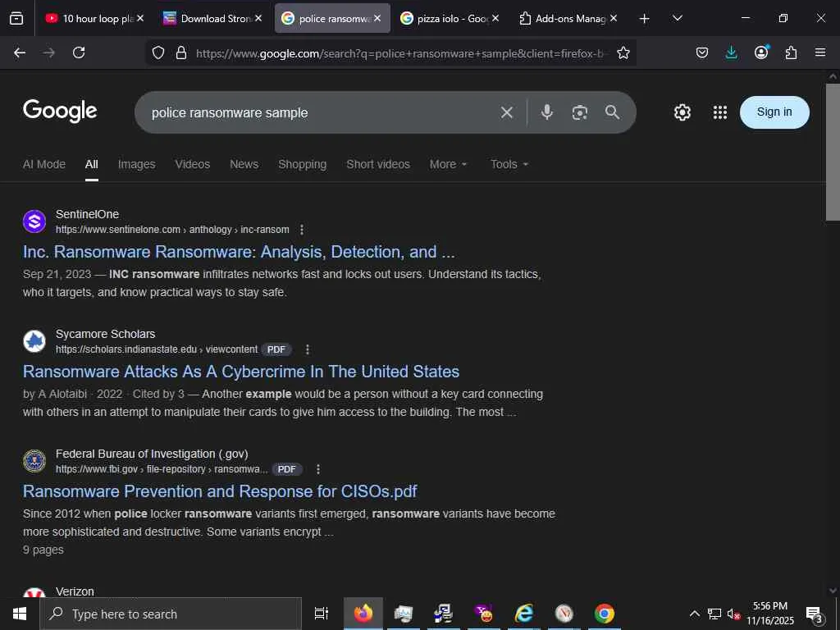The height and width of the screenshot is (630, 840).
Task: Open FBI result options menu
Action: coord(318,469)
